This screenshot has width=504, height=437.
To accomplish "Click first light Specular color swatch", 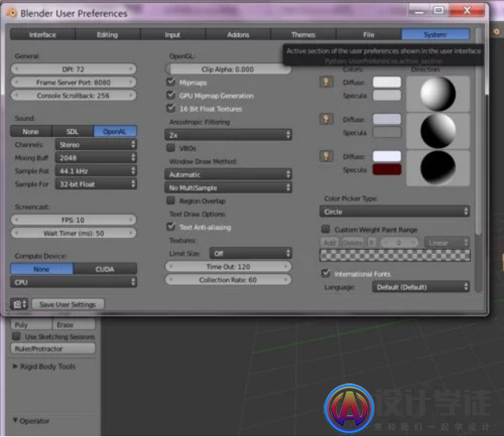I will click(387, 95).
